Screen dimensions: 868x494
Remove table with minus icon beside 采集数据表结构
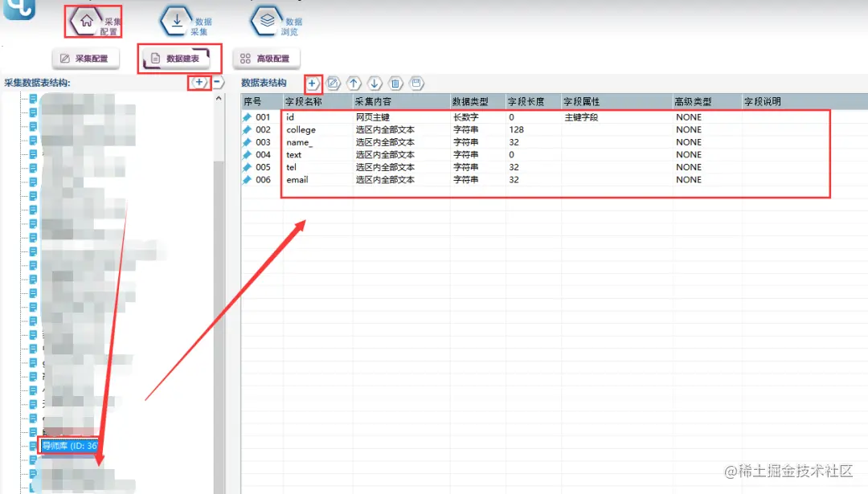[x=218, y=83]
